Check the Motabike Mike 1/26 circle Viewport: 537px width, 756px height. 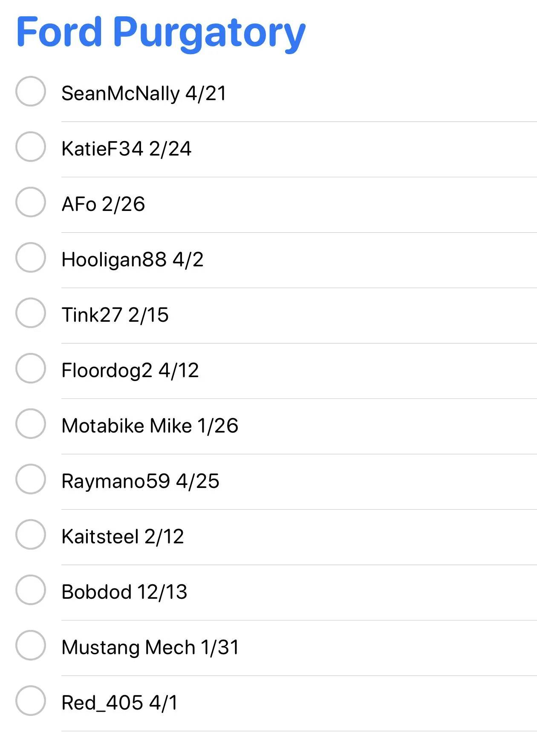click(x=31, y=424)
